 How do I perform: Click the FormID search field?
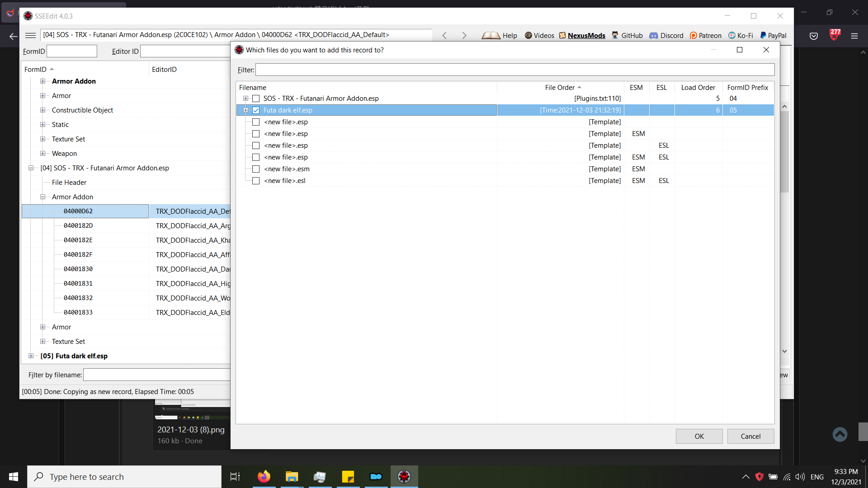point(72,51)
